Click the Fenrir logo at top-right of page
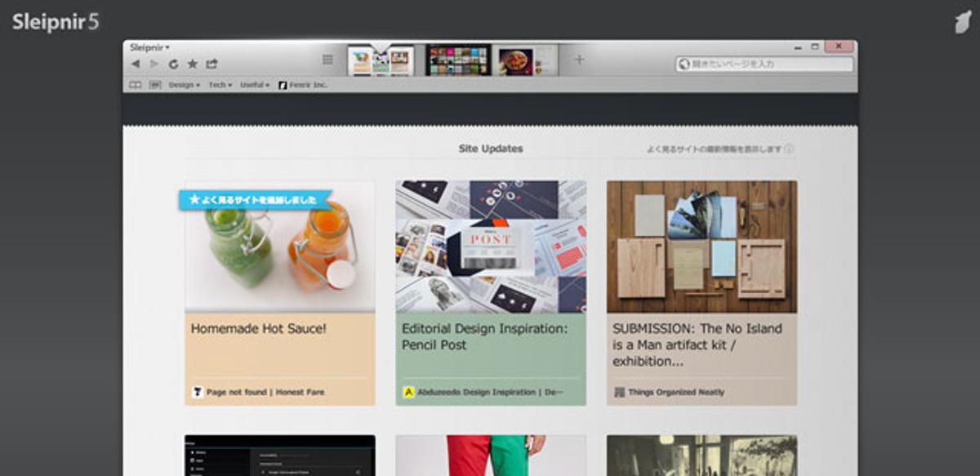 (x=962, y=22)
